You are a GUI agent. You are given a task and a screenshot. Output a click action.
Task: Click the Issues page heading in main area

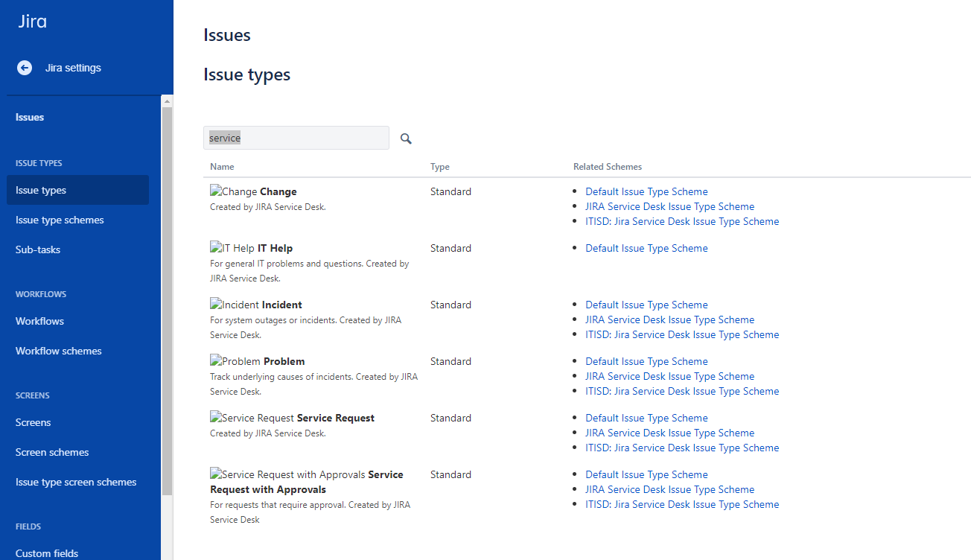(x=227, y=35)
